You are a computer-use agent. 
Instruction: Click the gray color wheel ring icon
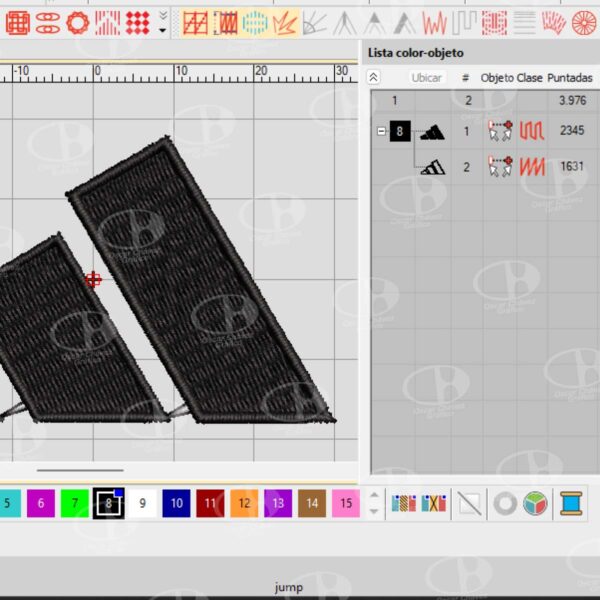tap(505, 503)
